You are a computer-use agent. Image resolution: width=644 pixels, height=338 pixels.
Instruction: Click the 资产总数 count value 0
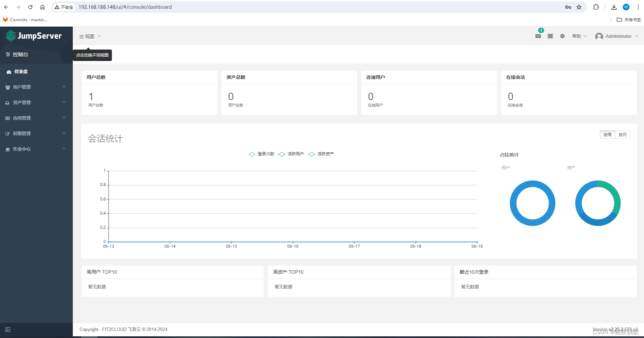click(x=231, y=97)
